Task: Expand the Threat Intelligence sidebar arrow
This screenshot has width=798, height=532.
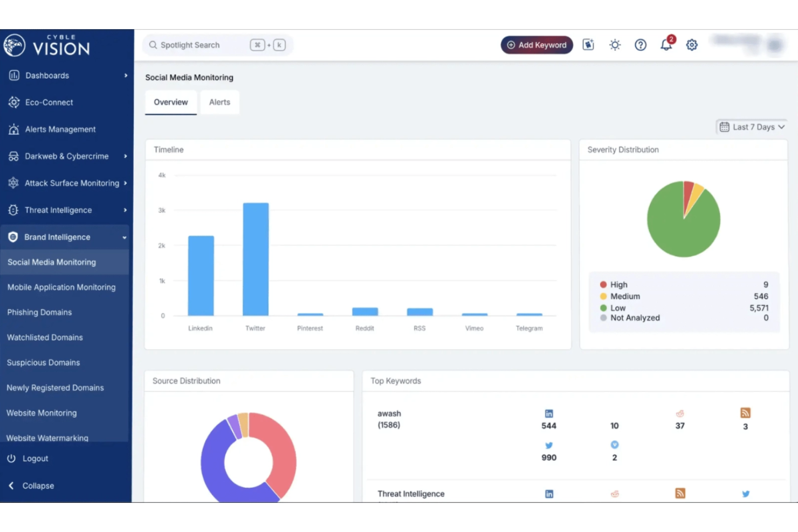Action: (126, 210)
